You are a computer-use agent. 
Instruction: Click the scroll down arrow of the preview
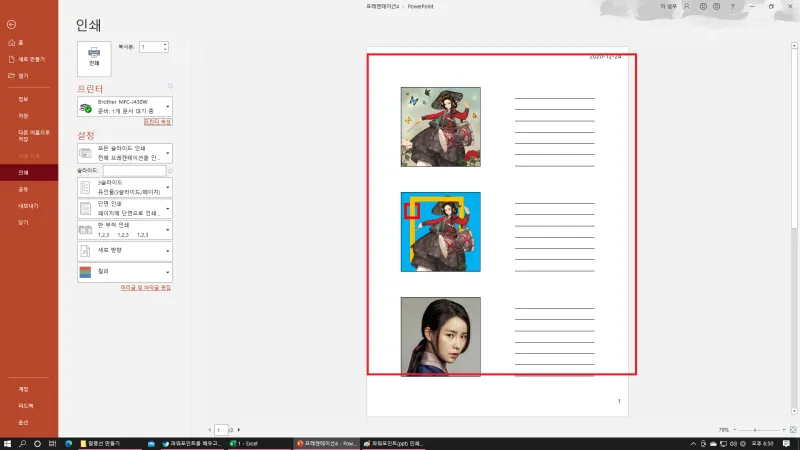pyautogui.click(x=794, y=411)
